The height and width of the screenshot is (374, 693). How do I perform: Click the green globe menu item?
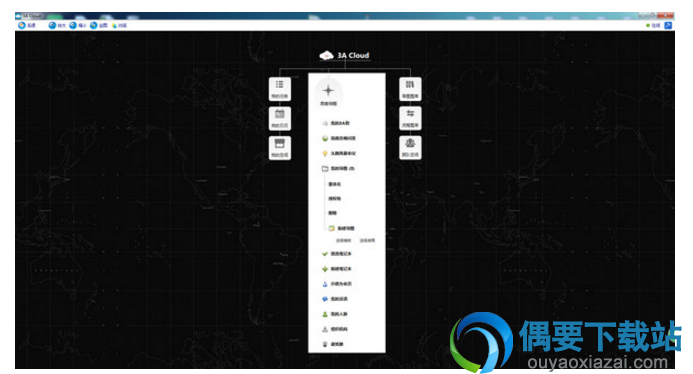click(339, 138)
